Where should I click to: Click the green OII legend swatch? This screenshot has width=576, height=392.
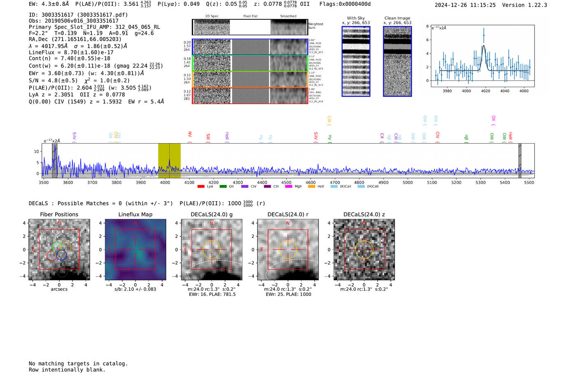click(x=223, y=186)
